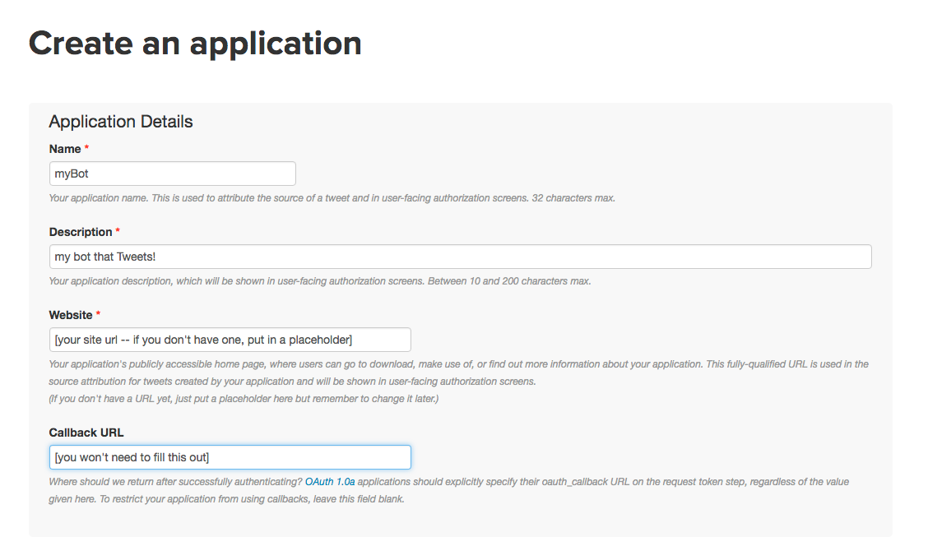
Task: Click the Application Details section heading
Action: pos(120,121)
